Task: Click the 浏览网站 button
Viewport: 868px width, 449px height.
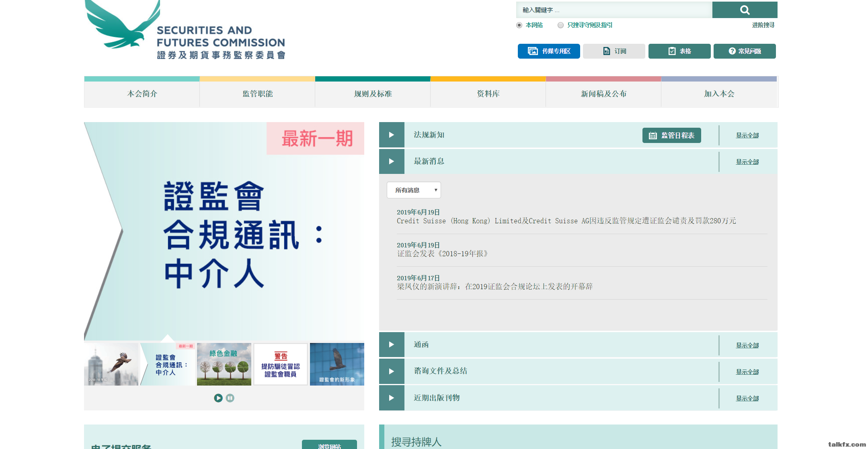Action: [x=329, y=445]
